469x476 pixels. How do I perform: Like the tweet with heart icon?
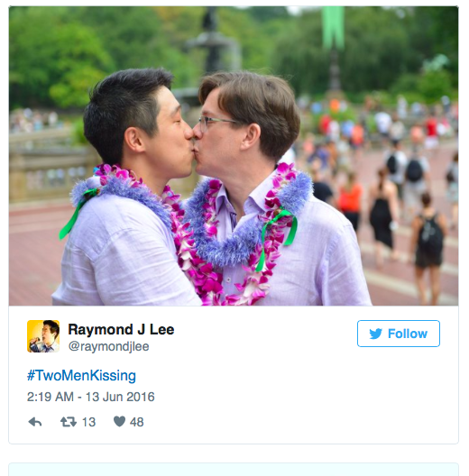coord(119,421)
